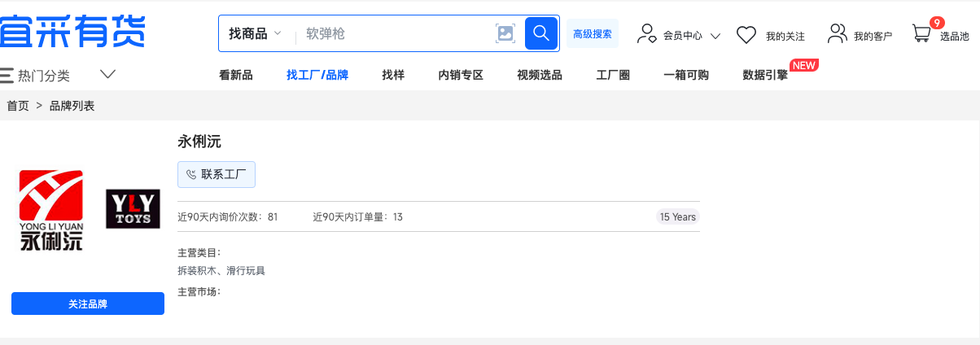Click the 高级搜索 button
Image resolution: width=980 pixels, height=345 pixels.
click(x=593, y=33)
